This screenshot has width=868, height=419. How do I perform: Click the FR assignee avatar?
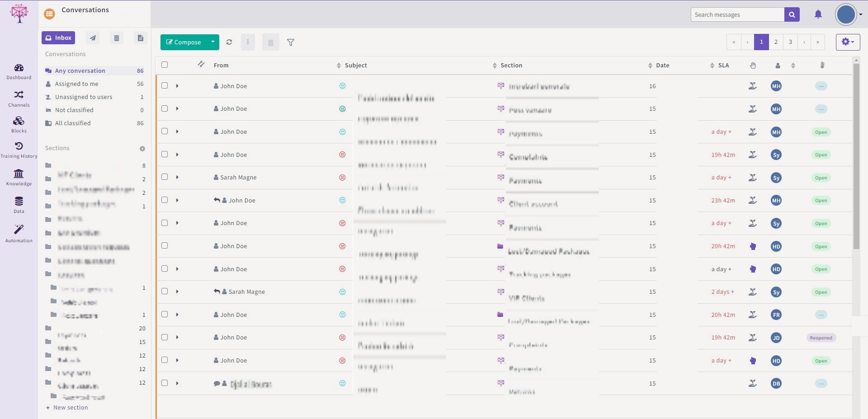point(776,315)
